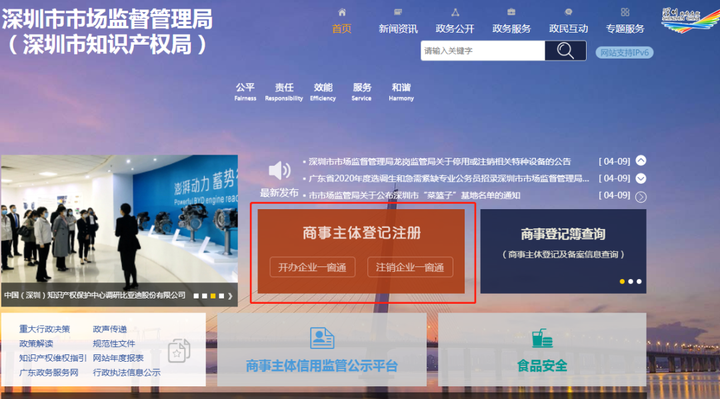Click the grid icon above 专题服务

tap(625, 12)
